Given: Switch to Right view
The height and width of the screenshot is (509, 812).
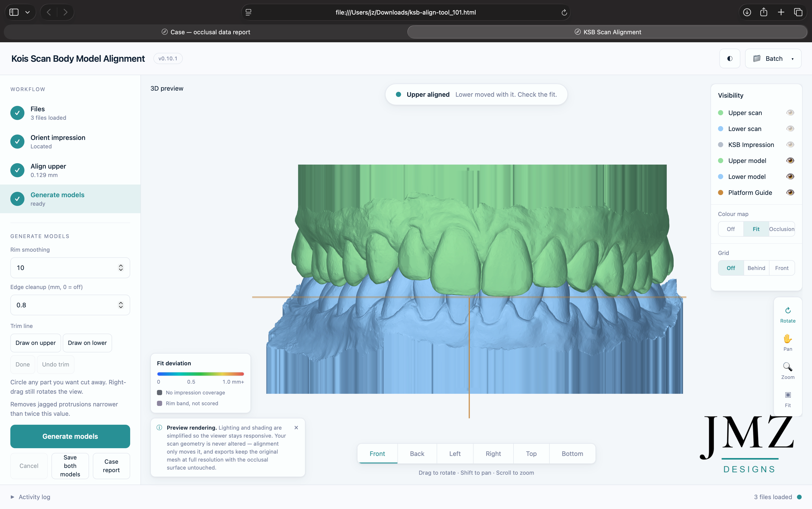Looking at the screenshot, I should tap(493, 453).
